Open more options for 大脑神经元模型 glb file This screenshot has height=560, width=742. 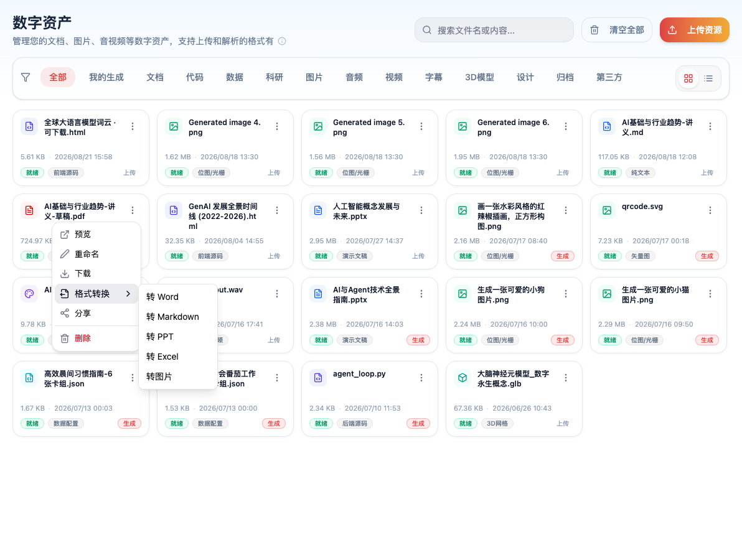(x=565, y=378)
